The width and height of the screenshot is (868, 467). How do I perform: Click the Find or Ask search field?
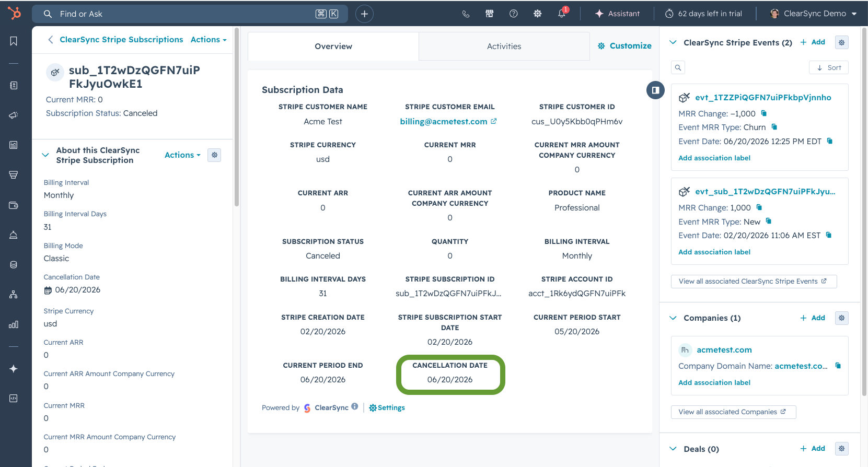[191, 14]
